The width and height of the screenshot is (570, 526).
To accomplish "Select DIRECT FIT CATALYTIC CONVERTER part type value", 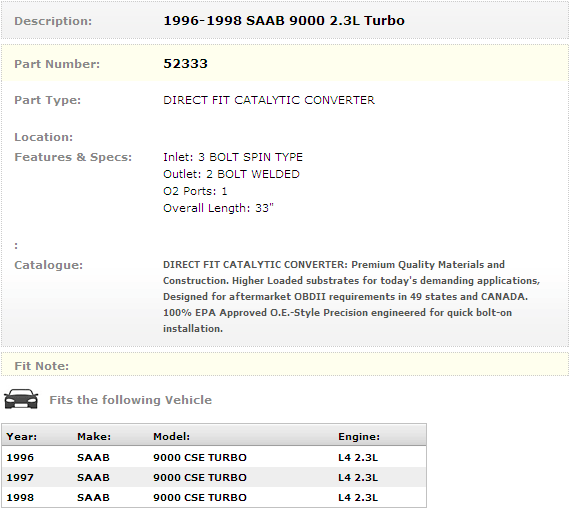I will click(x=269, y=100).
